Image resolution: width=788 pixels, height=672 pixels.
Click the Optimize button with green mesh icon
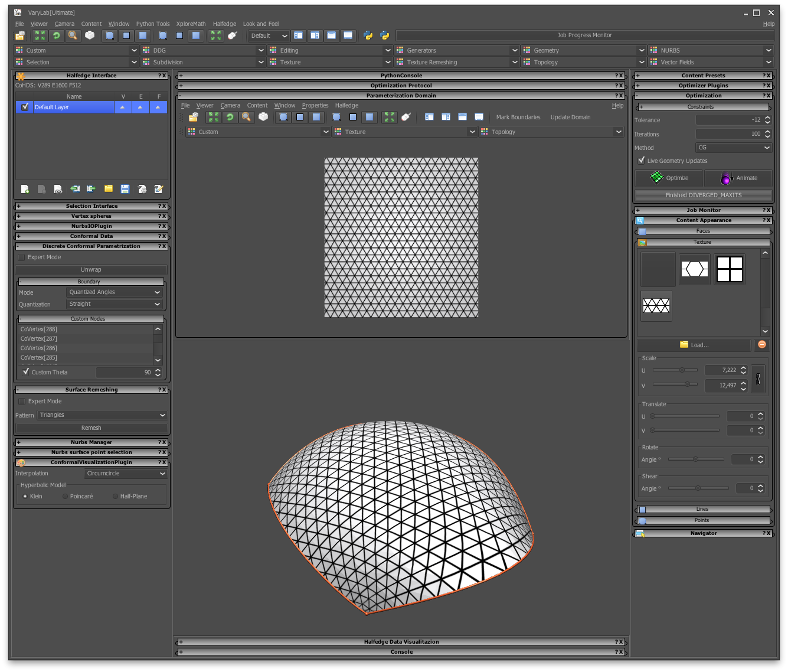click(x=668, y=178)
